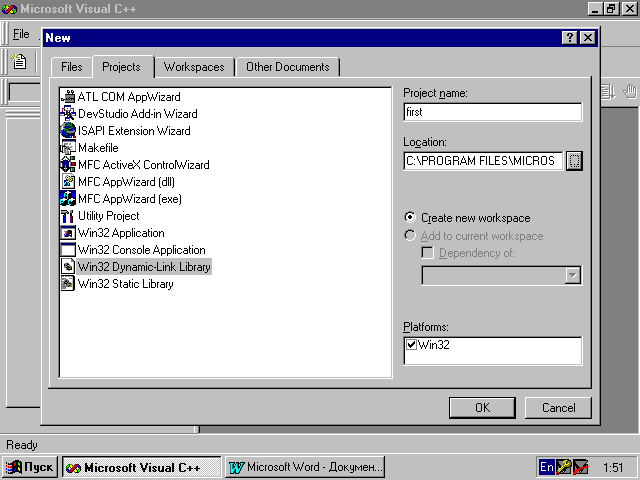Click the hand icon in the main toolbar
The width and height of the screenshot is (640, 480).
tap(630, 92)
